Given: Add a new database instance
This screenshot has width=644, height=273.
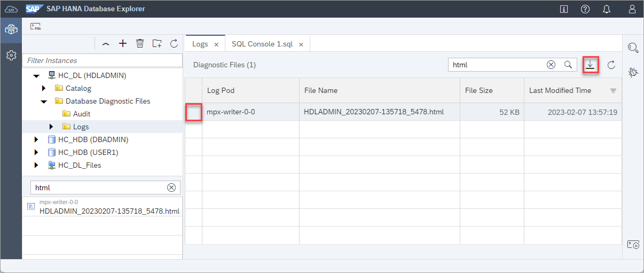Looking at the screenshot, I should (x=123, y=43).
